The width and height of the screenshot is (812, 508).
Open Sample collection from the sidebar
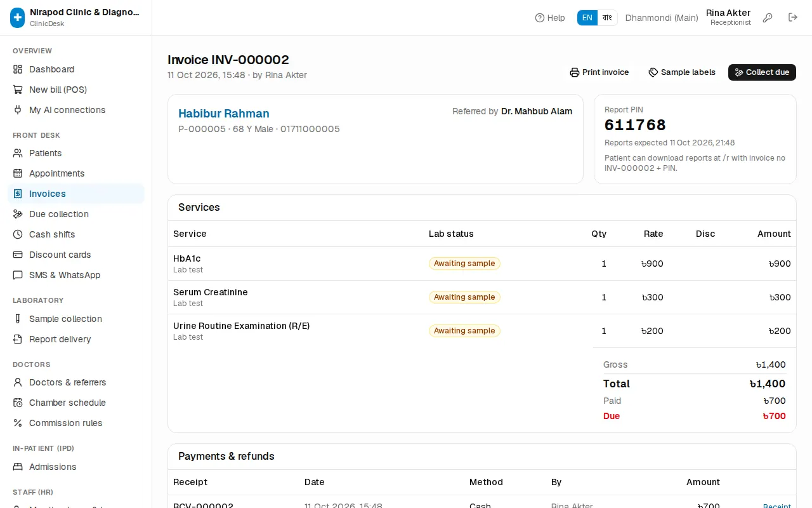tap(76, 319)
